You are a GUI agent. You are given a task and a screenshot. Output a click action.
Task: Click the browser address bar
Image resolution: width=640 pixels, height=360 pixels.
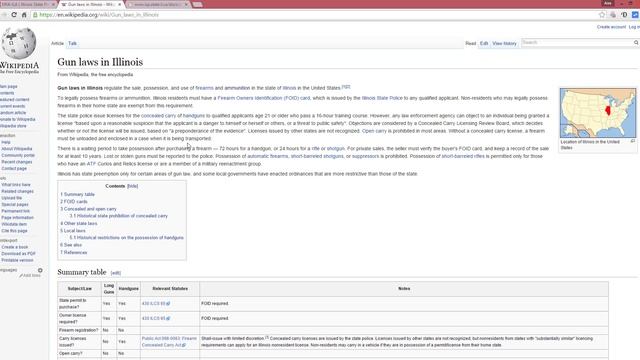click(x=314, y=15)
